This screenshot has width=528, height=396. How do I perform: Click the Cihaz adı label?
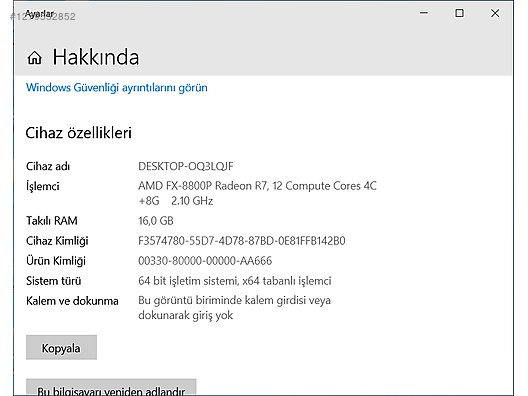[48, 166]
